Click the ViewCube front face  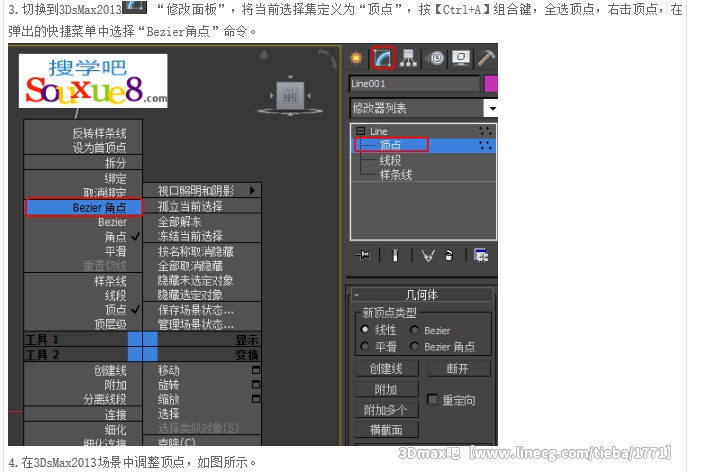(290, 96)
